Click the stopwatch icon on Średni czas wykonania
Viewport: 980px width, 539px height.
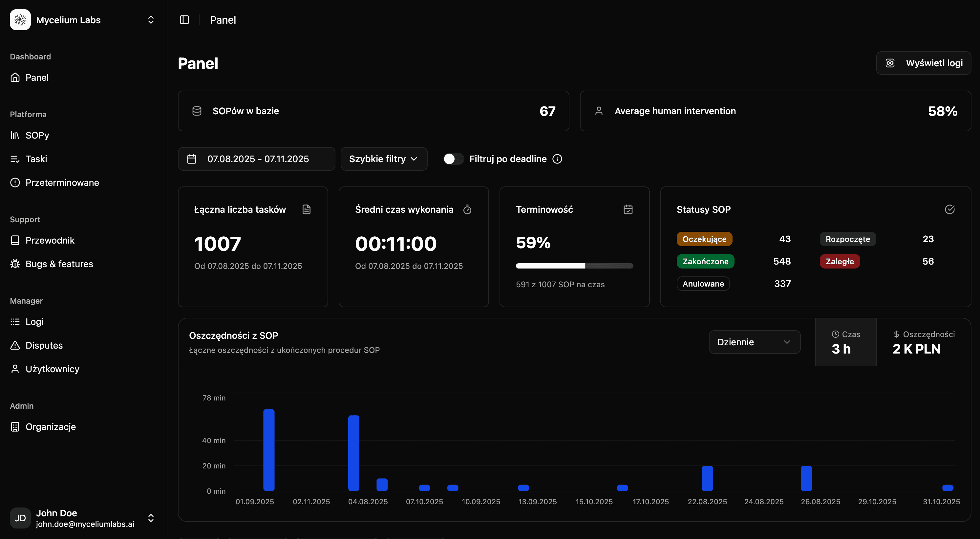[x=467, y=209]
